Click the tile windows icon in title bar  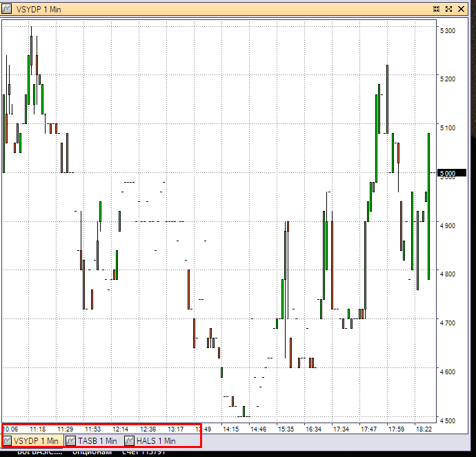tap(436, 9)
